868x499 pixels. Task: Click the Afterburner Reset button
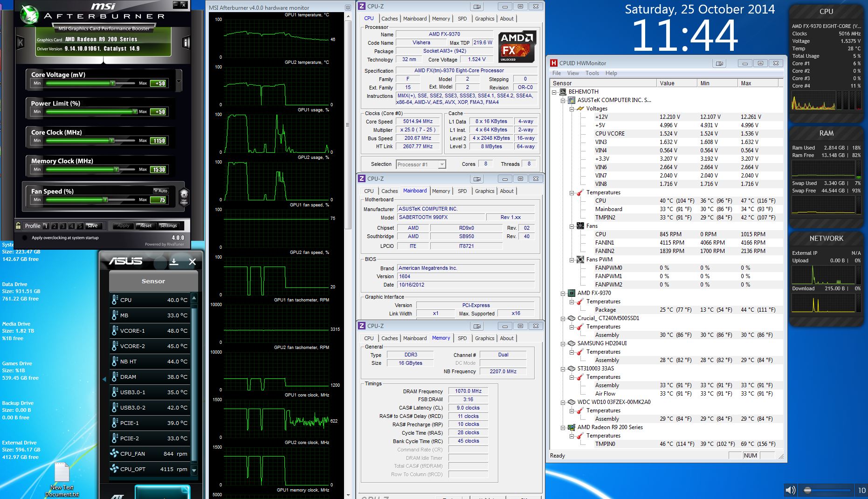pos(146,226)
